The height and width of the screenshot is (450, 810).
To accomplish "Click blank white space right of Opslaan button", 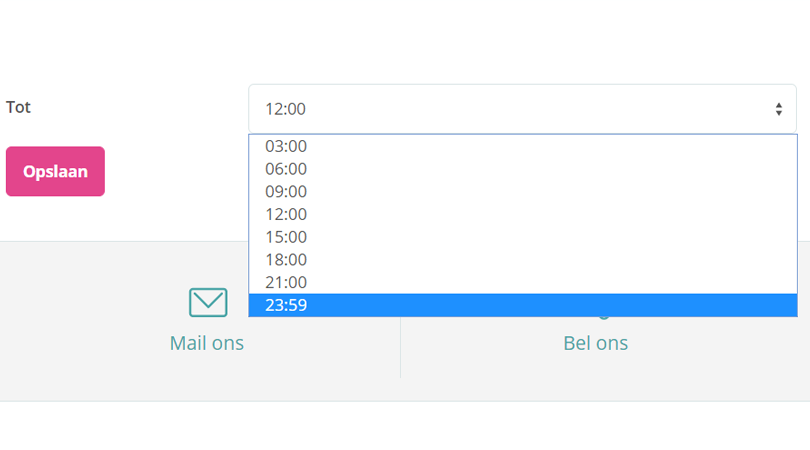I will (175, 172).
